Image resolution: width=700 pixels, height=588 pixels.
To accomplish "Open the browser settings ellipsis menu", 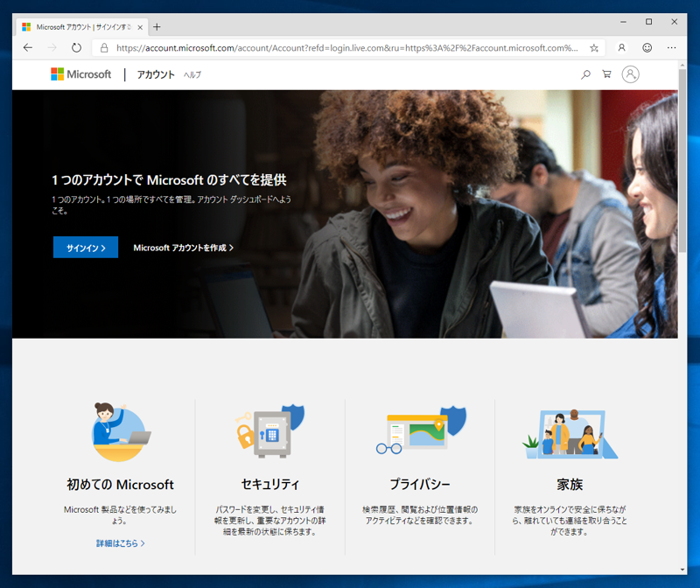I will point(671,48).
